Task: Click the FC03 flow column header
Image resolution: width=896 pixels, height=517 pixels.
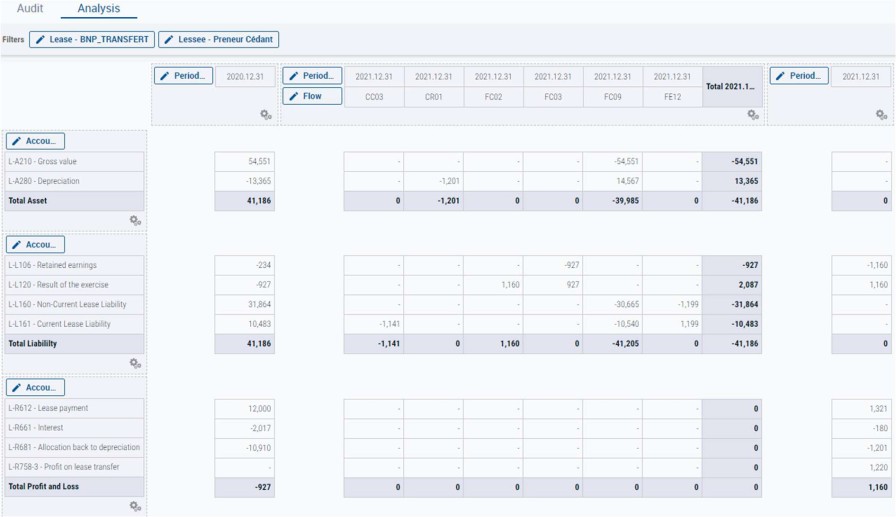Action: point(553,97)
